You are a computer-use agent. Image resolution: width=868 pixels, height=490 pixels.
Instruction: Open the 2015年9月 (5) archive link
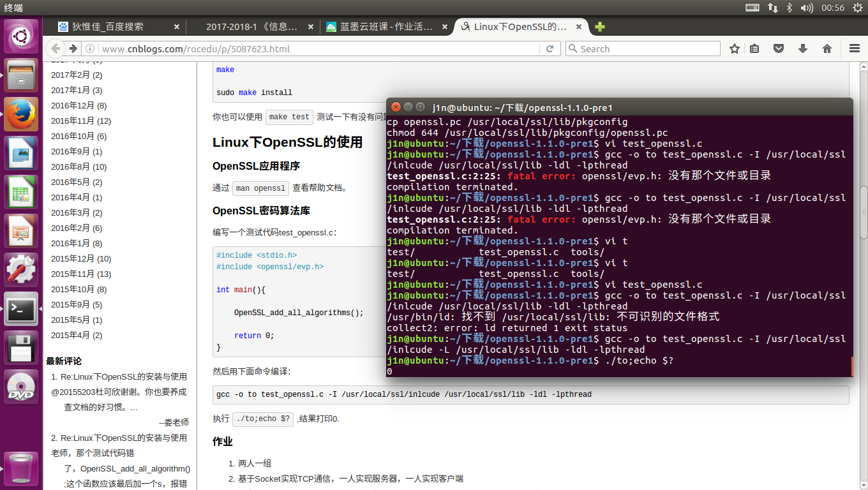click(77, 305)
